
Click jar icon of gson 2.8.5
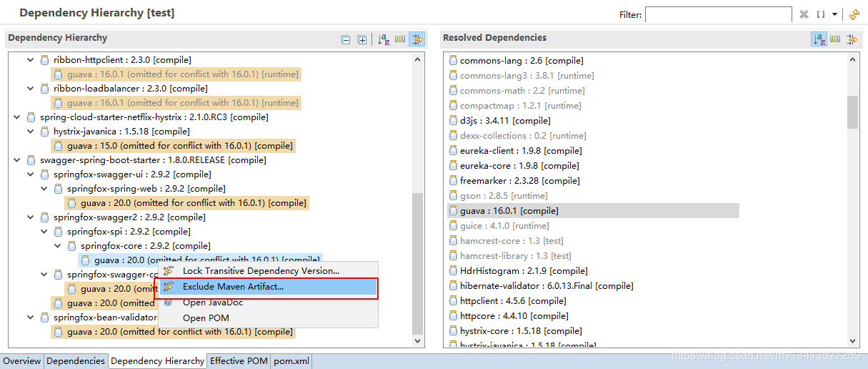(453, 196)
